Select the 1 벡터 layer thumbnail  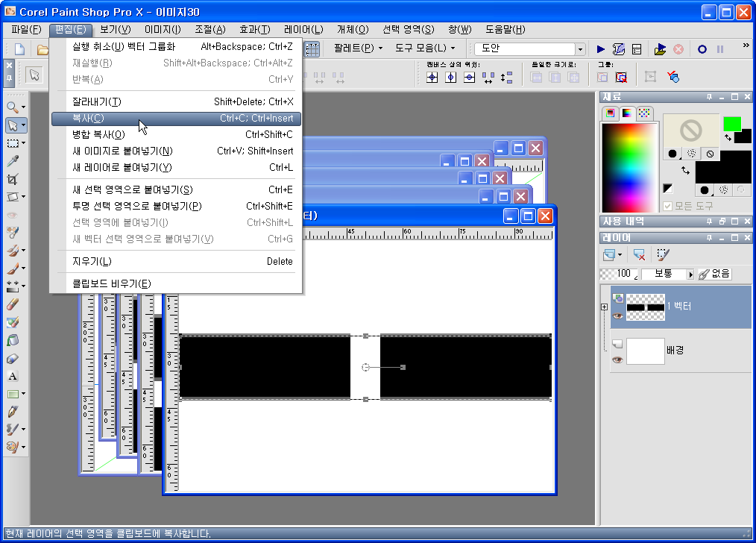(645, 307)
